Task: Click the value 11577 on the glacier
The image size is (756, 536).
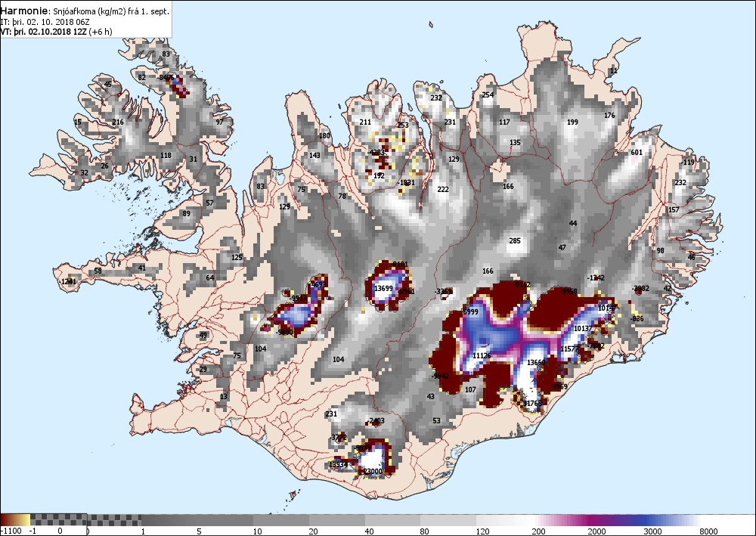Action: tap(569, 349)
